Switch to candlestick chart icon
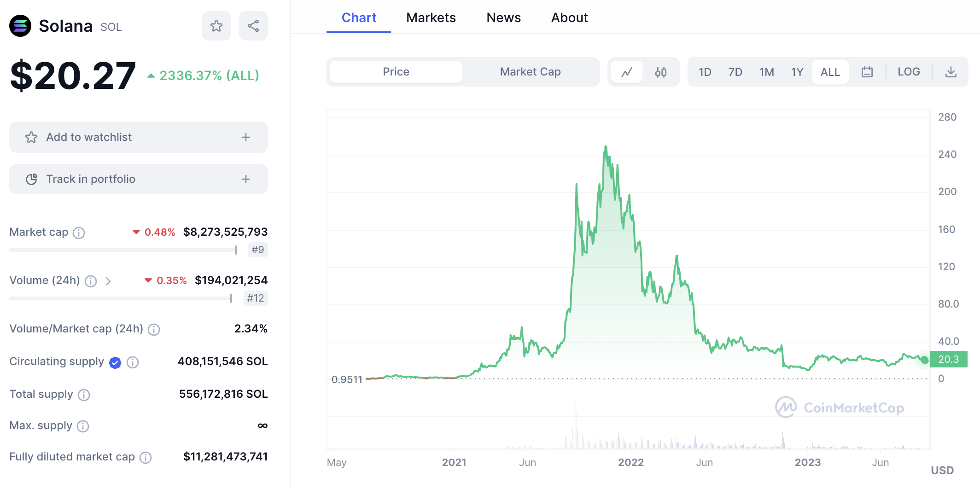 (661, 72)
